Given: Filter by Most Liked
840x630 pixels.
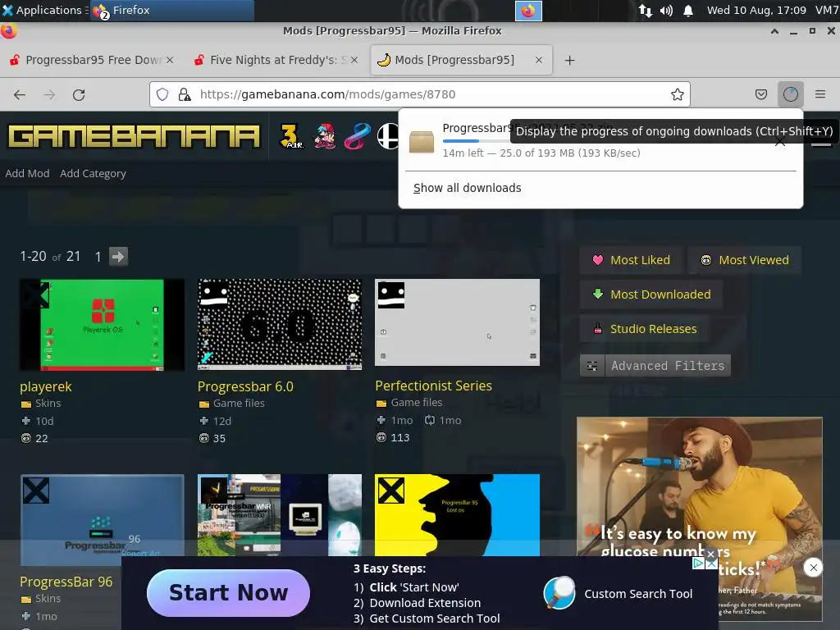Looking at the screenshot, I should (631, 260).
